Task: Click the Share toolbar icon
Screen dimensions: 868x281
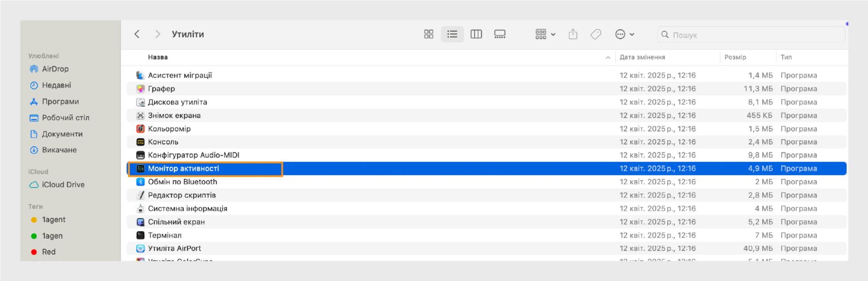Action: [x=573, y=34]
